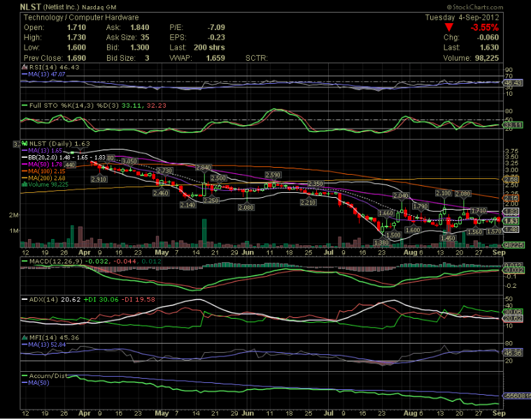Click the 1.570 price annotation
Image resolution: width=531 pixels, height=420 pixels.
coord(494,231)
